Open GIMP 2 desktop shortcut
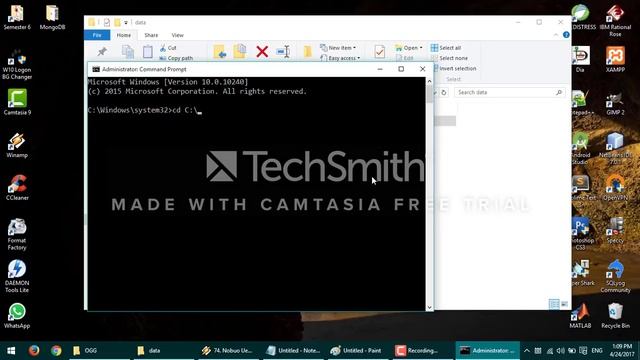Image resolution: width=640 pixels, height=360 pixels. [615, 103]
